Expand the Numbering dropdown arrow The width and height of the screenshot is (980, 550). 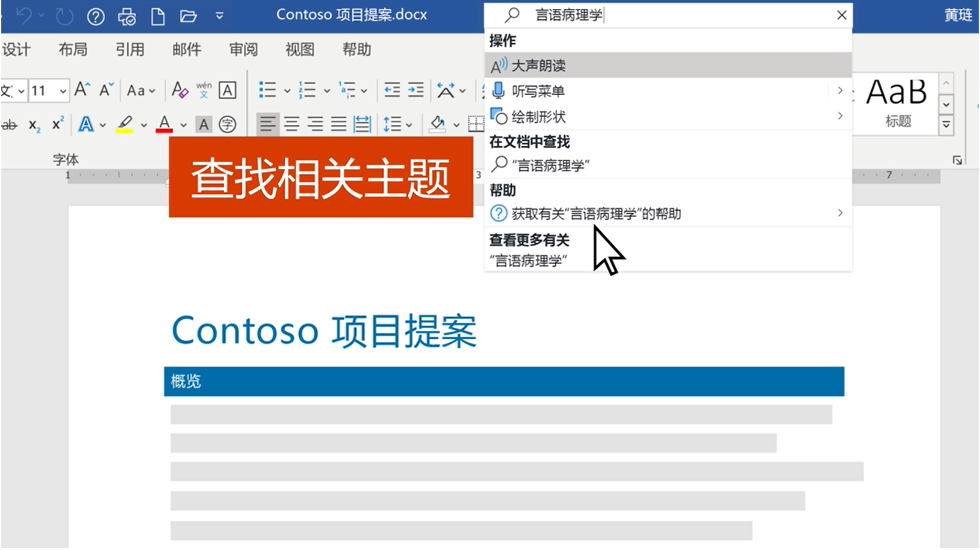[326, 91]
